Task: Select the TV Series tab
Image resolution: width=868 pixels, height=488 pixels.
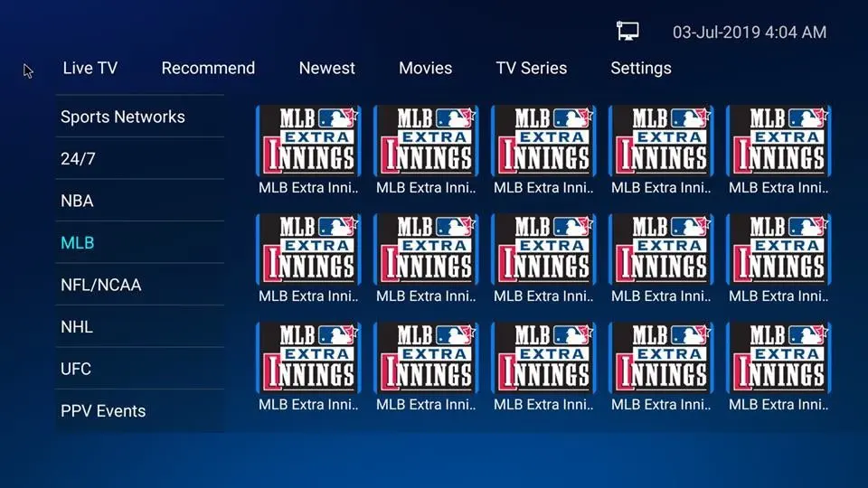Action: (x=531, y=68)
